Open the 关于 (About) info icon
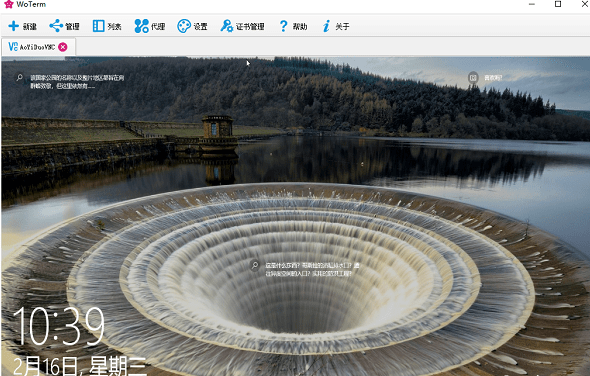 point(326,26)
